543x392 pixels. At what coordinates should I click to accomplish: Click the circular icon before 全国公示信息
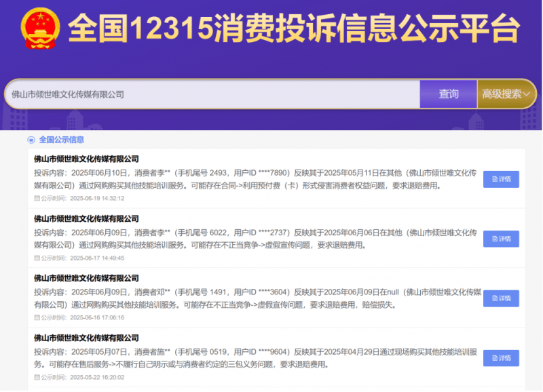[30, 140]
